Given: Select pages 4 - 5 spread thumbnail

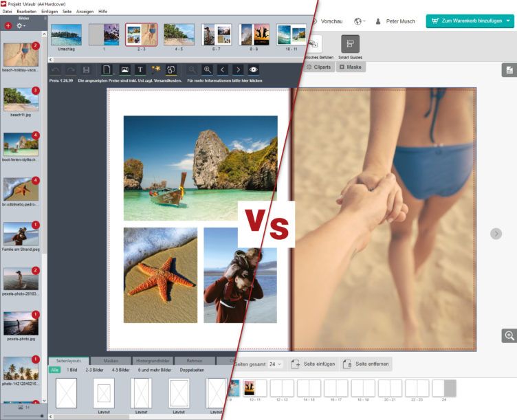Looking at the screenshot, I should [x=179, y=34].
